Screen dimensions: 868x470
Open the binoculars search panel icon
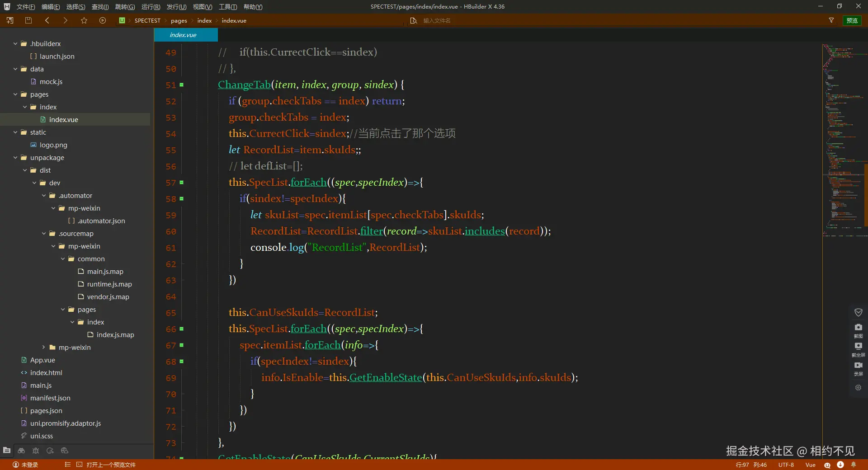click(x=21, y=450)
